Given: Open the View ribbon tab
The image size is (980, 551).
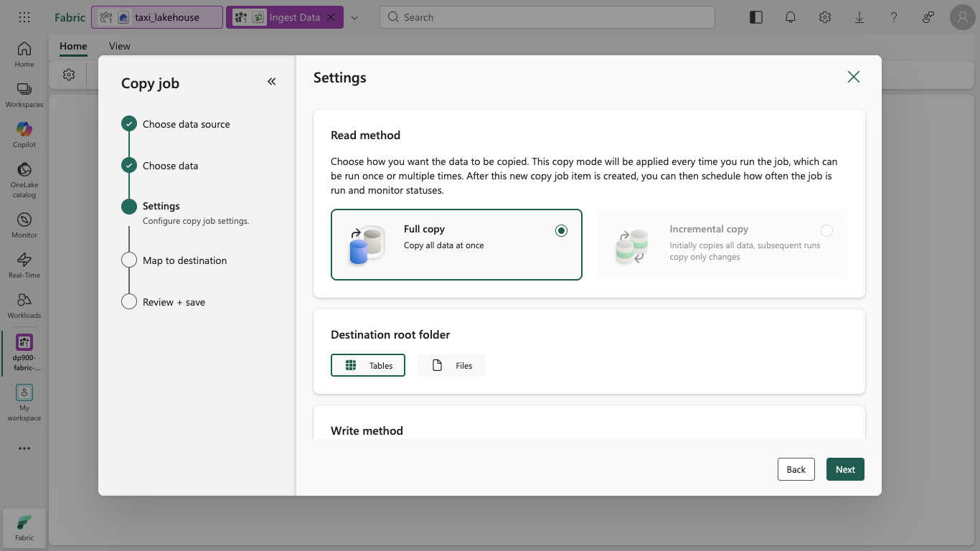Looking at the screenshot, I should pyautogui.click(x=120, y=46).
